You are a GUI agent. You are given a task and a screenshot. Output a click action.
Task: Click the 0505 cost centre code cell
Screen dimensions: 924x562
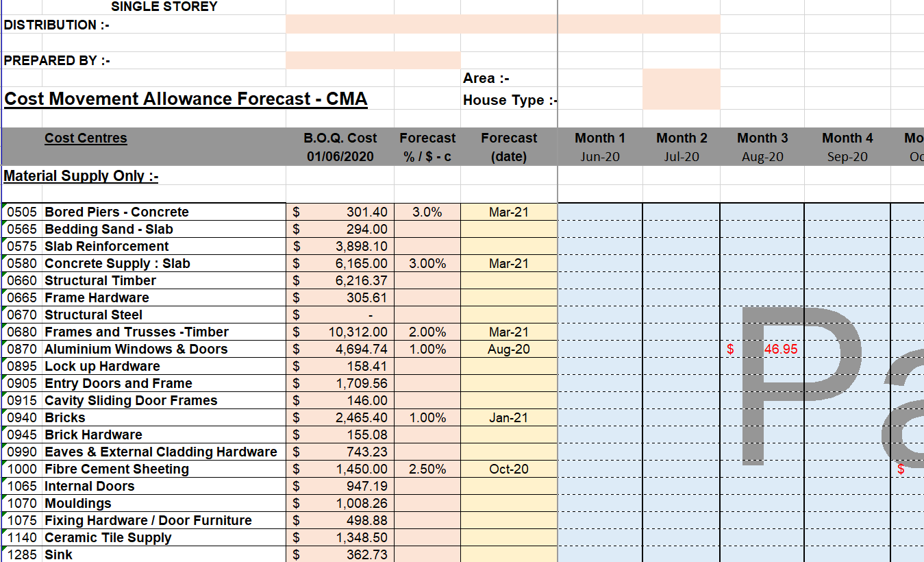coord(23,212)
